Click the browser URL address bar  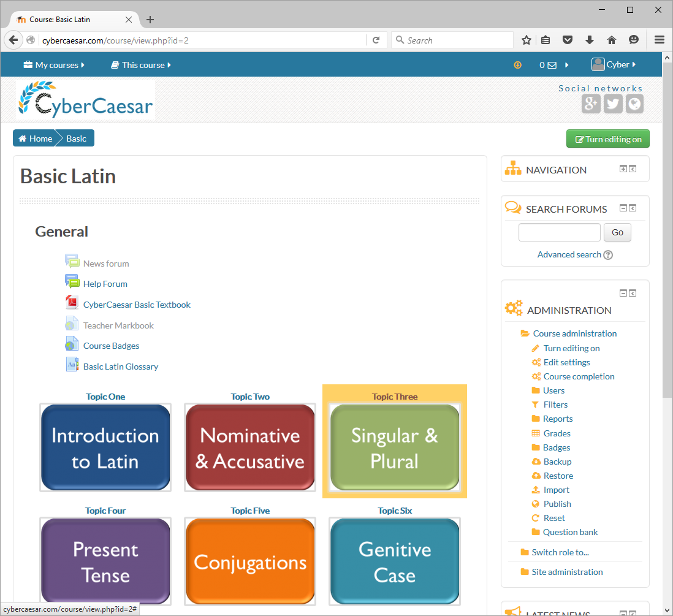coord(202,40)
